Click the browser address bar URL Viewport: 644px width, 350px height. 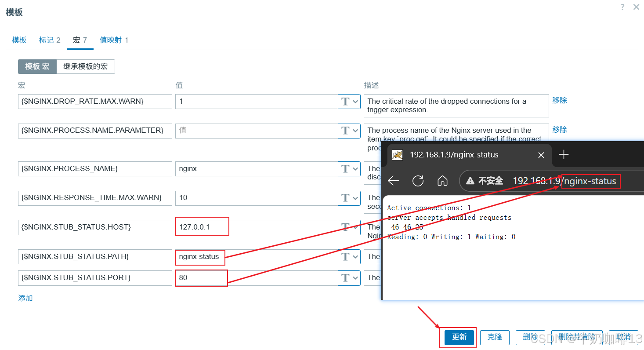tap(564, 181)
